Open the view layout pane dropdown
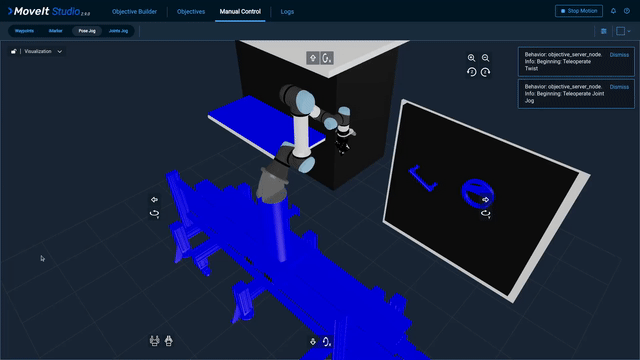Viewport: 640px width, 360px height. coord(623,31)
